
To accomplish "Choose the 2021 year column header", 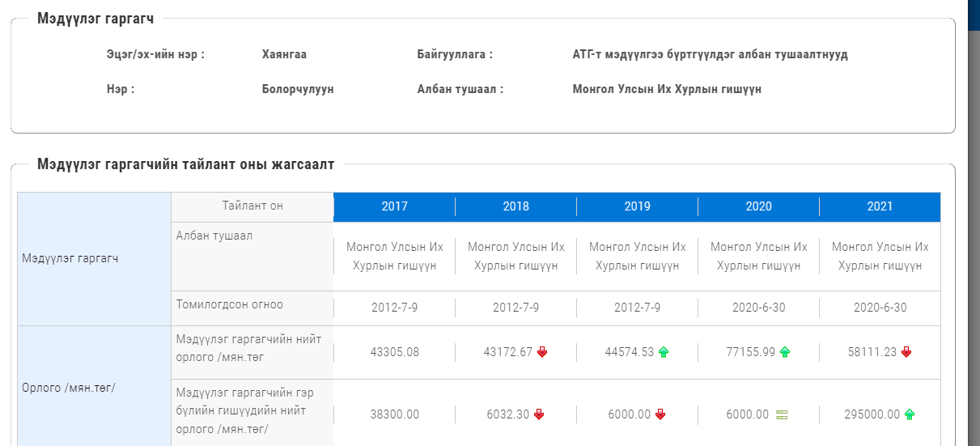I will click(x=880, y=206).
